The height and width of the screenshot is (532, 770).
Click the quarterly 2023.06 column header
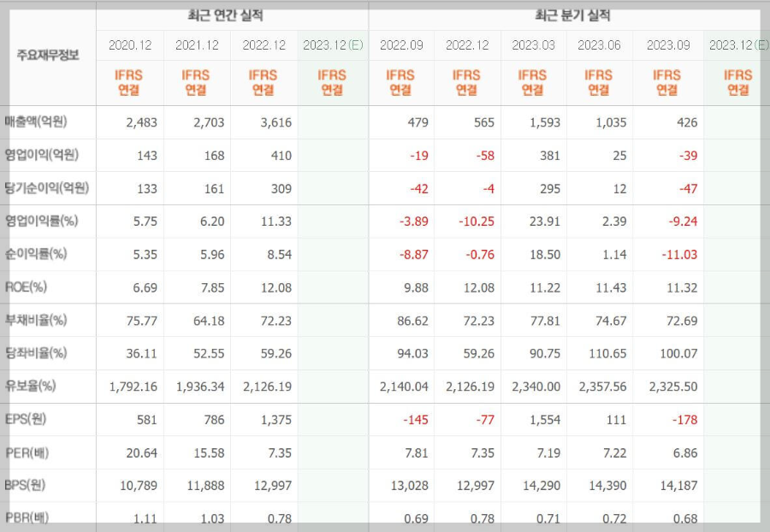click(599, 45)
